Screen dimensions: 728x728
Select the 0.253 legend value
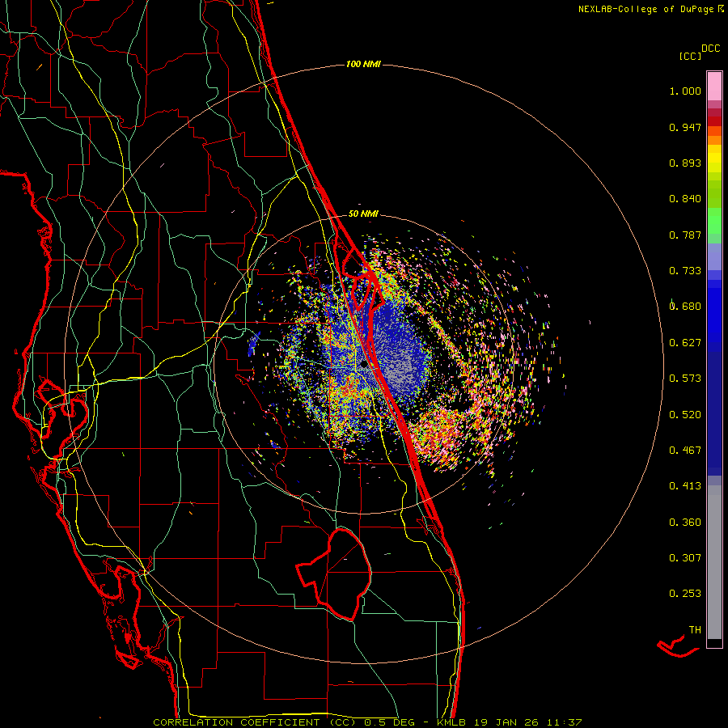pyautogui.click(x=685, y=594)
